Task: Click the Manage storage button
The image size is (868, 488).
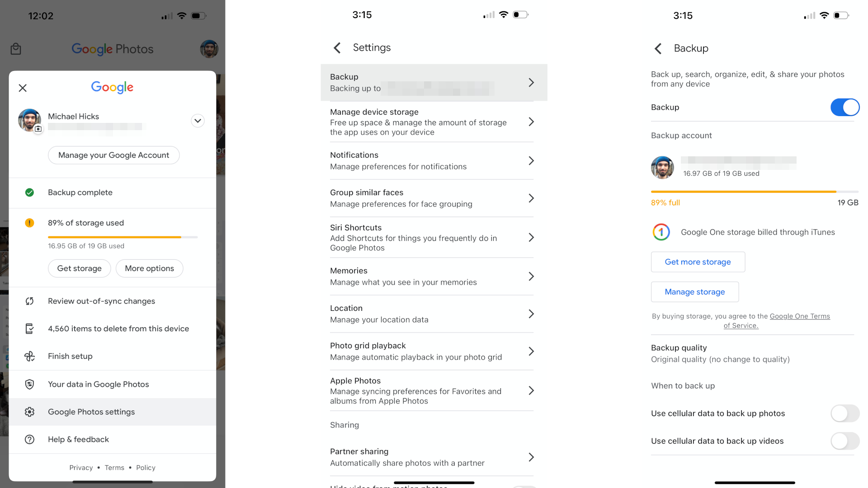Action: tap(694, 291)
